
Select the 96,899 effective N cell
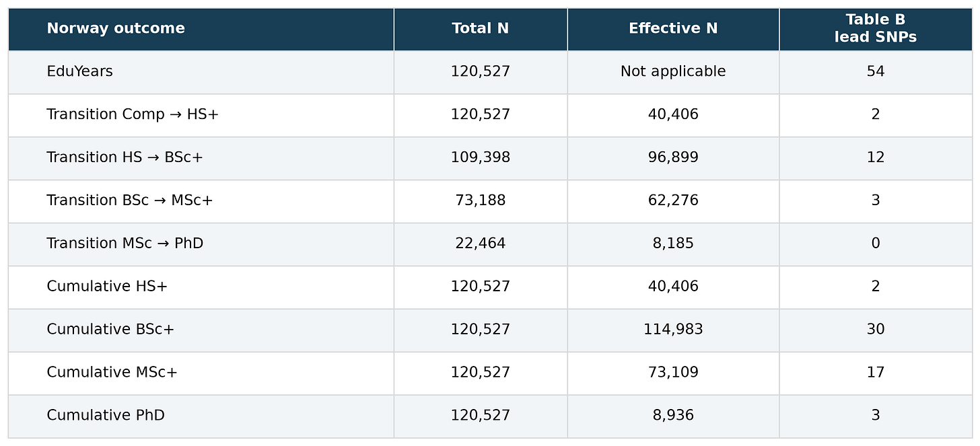[673, 157]
